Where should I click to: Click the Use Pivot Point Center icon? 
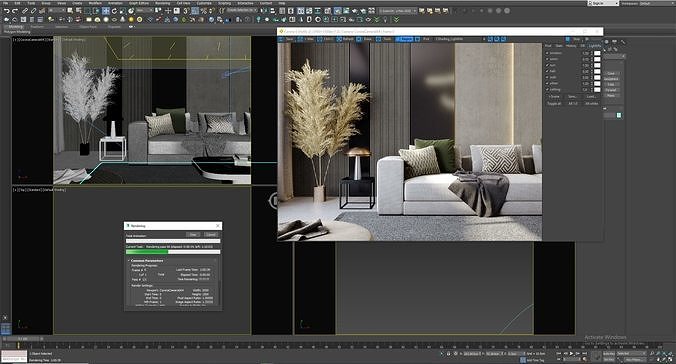(x=158, y=11)
